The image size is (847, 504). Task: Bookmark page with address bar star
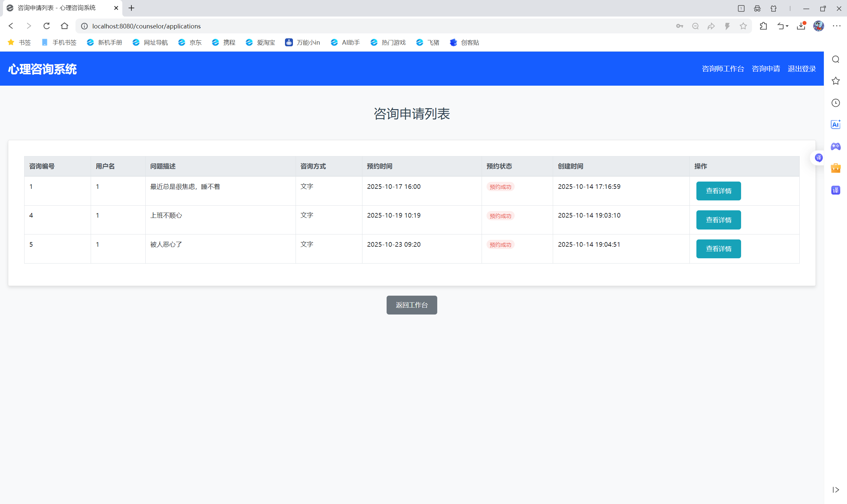(743, 26)
